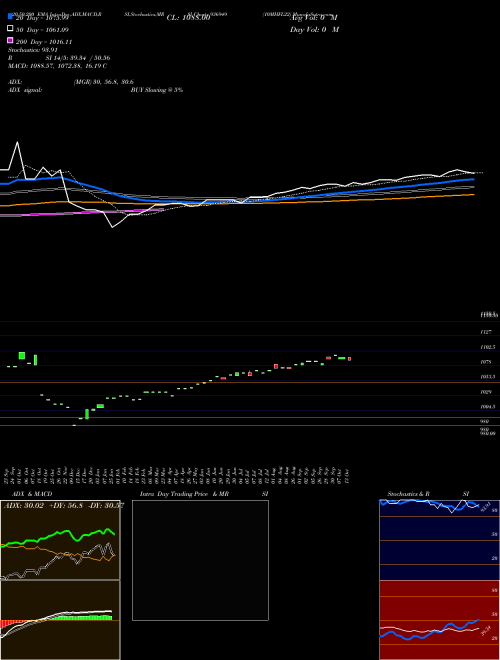Click the tallest peak of the white price line

coord(17,142)
